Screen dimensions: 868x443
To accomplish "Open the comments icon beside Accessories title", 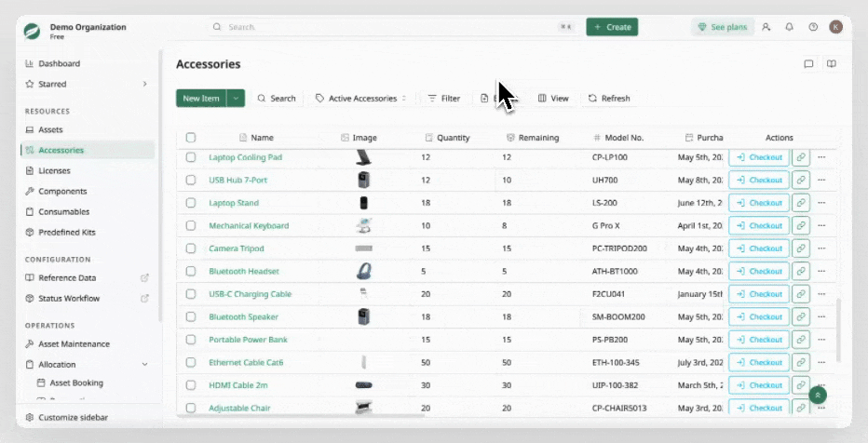I will tap(808, 63).
